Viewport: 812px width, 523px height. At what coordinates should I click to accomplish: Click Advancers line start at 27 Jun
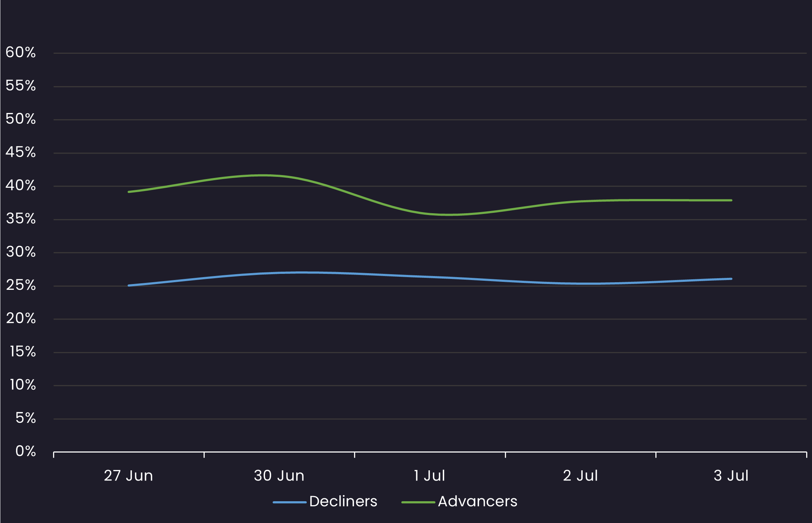[x=129, y=192]
